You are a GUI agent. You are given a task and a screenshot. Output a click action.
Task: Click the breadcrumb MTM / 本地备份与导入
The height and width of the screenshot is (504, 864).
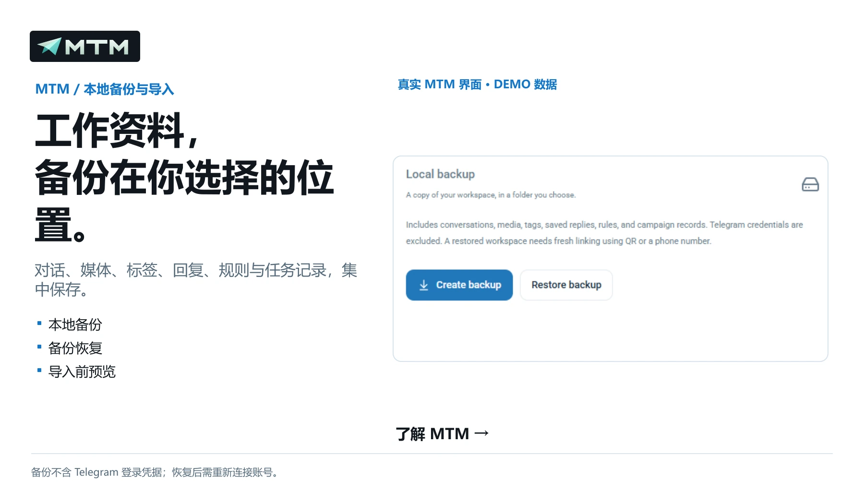(x=105, y=89)
